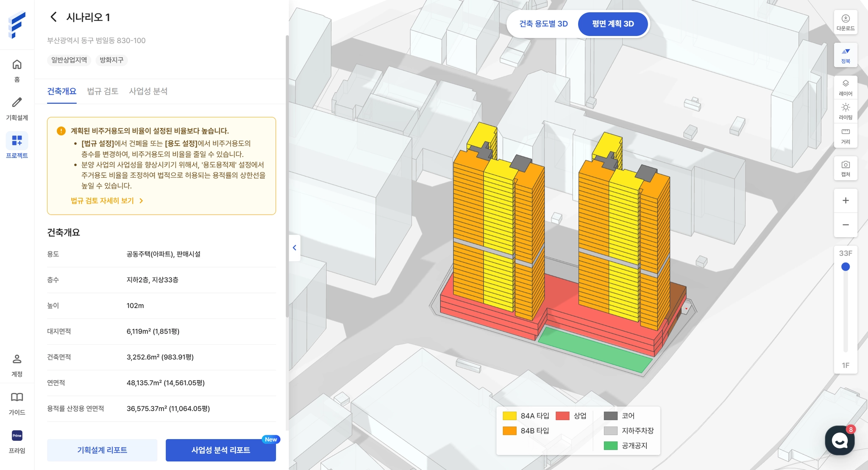Collapse the left panel with chevron handle
868x470 pixels.
pos(295,248)
